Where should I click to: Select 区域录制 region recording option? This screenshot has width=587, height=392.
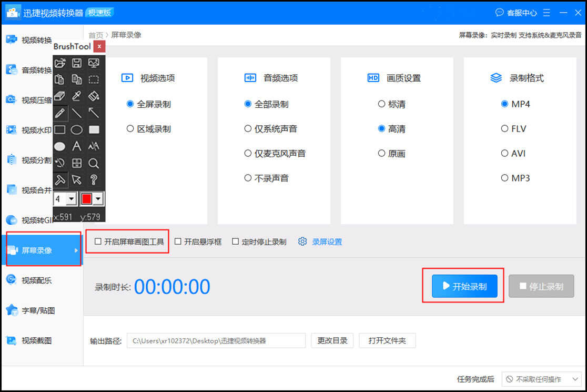pyautogui.click(x=130, y=129)
